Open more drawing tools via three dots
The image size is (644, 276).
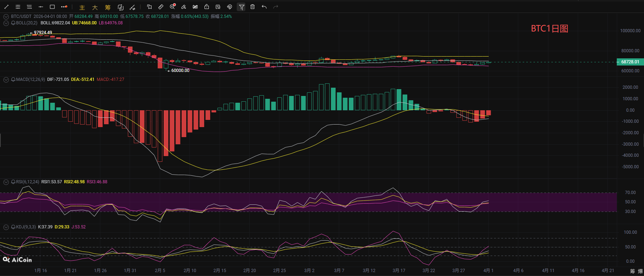click(x=64, y=7)
